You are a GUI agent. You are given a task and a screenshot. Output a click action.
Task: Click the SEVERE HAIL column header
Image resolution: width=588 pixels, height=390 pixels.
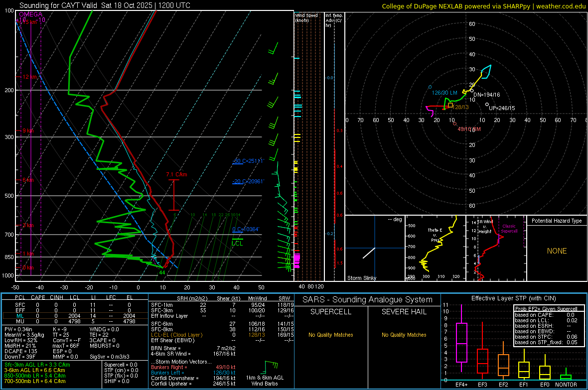pos(404,312)
